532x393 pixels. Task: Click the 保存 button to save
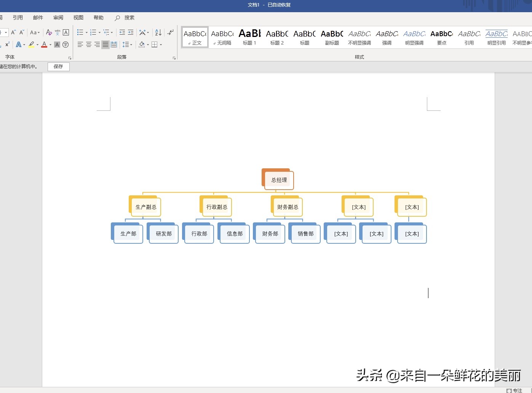pos(58,67)
